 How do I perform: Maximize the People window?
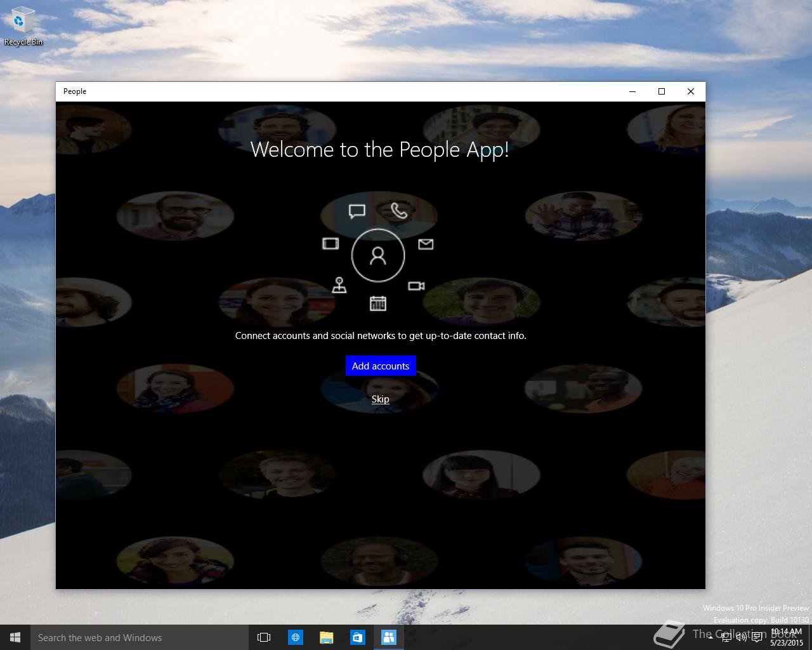click(662, 91)
